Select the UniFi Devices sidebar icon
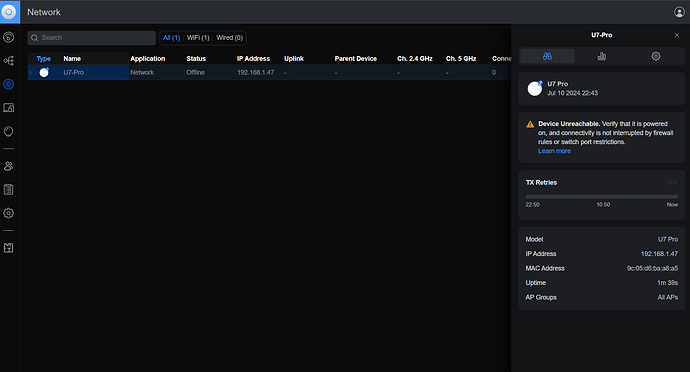690x372 pixels. (8, 84)
